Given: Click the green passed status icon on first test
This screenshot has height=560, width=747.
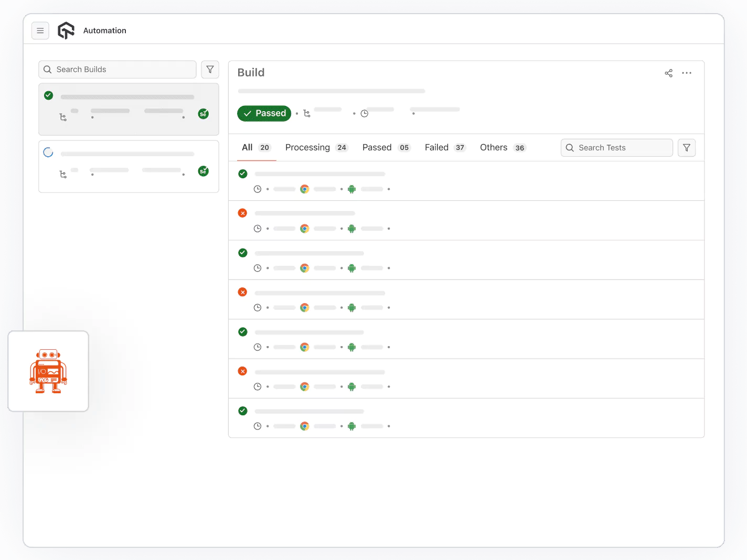Looking at the screenshot, I should (242, 174).
